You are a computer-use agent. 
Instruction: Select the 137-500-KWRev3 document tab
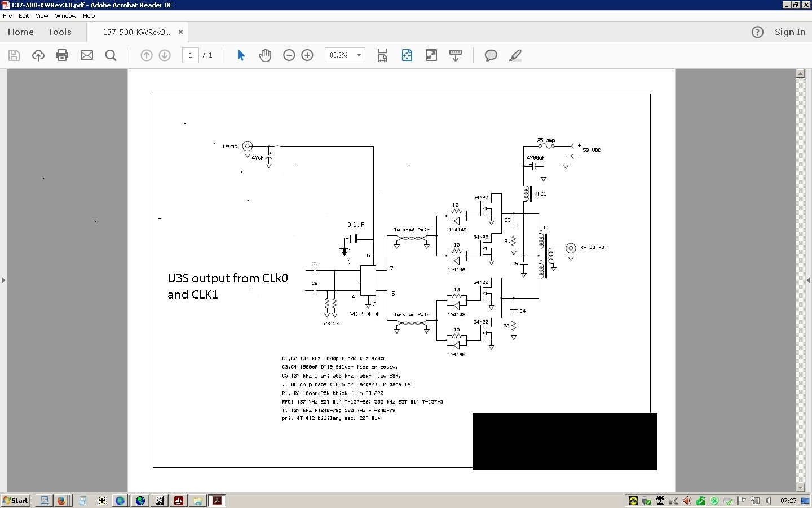tap(137, 32)
